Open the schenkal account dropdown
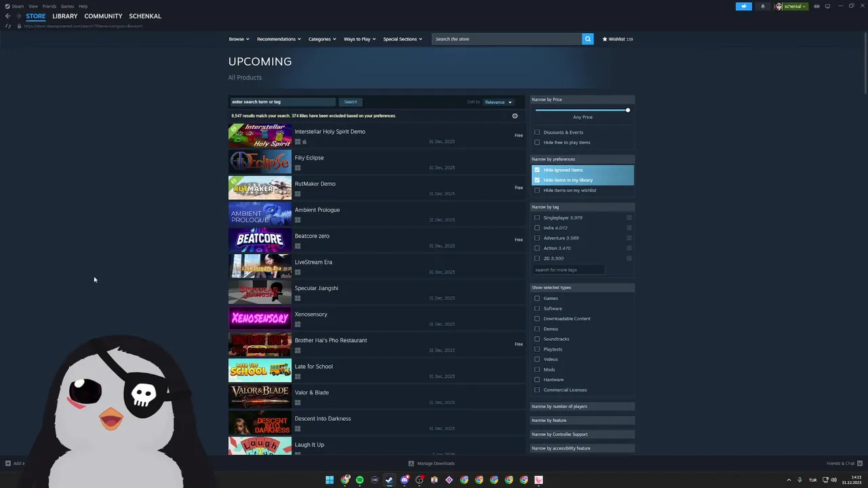 pyautogui.click(x=795, y=6)
